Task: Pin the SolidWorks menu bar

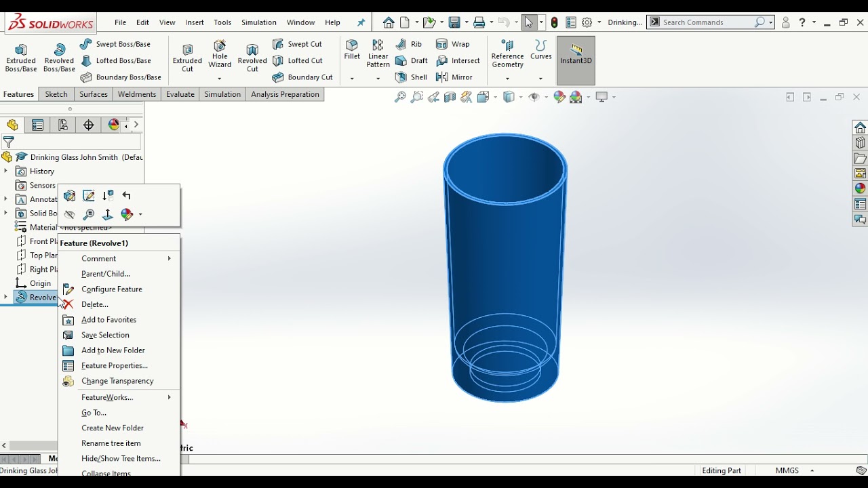Action: 361,22
